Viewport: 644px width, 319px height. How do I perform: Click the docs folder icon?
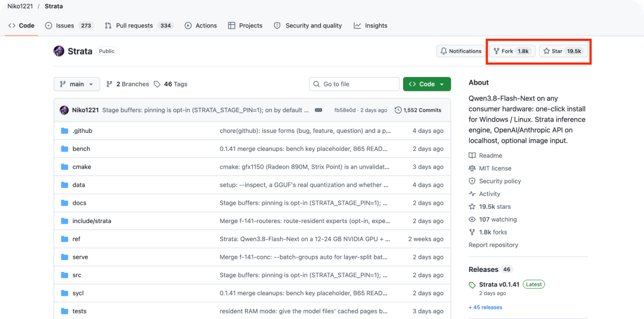tap(64, 203)
